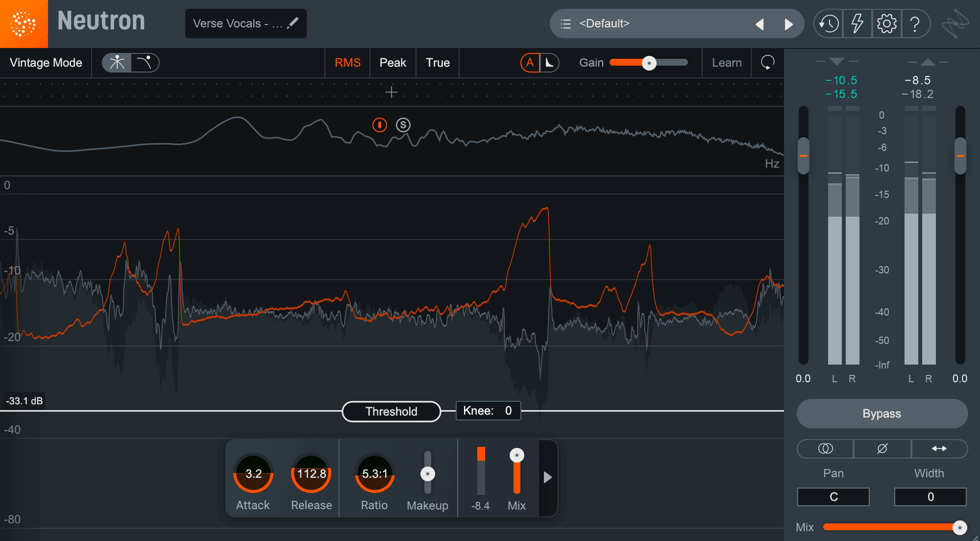
Task: Enable auto release button next to A
Action: click(x=550, y=63)
